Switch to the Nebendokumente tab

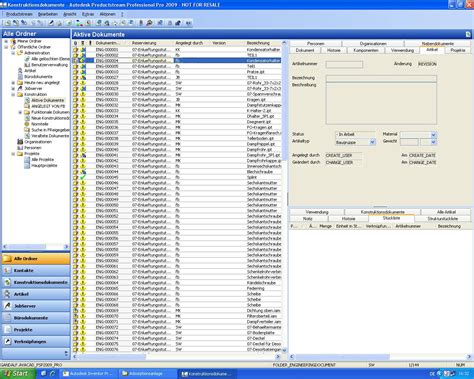pyautogui.click(x=437, y=44)
